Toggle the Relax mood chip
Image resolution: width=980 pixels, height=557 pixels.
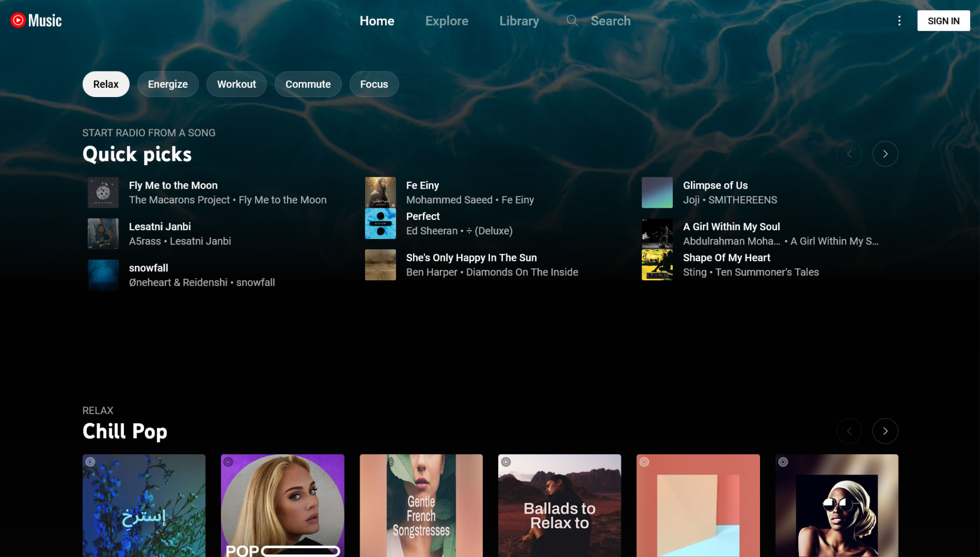(x=106, y=84)
